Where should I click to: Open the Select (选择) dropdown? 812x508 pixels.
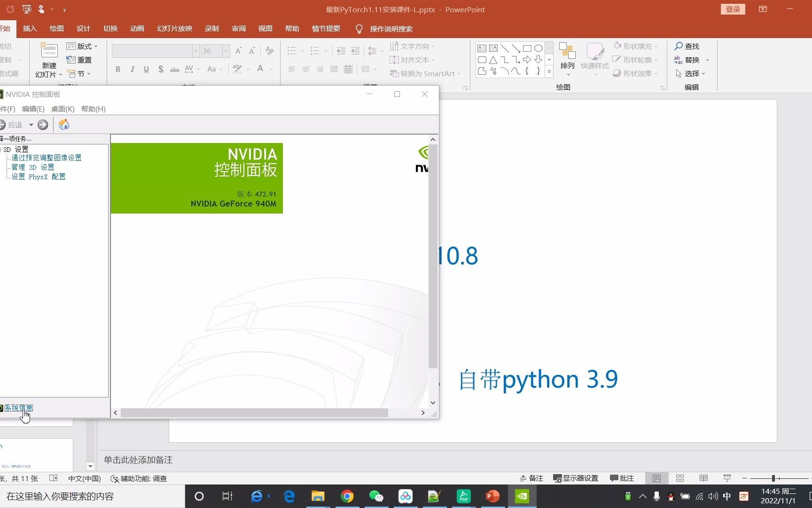(x=690, y=73)
